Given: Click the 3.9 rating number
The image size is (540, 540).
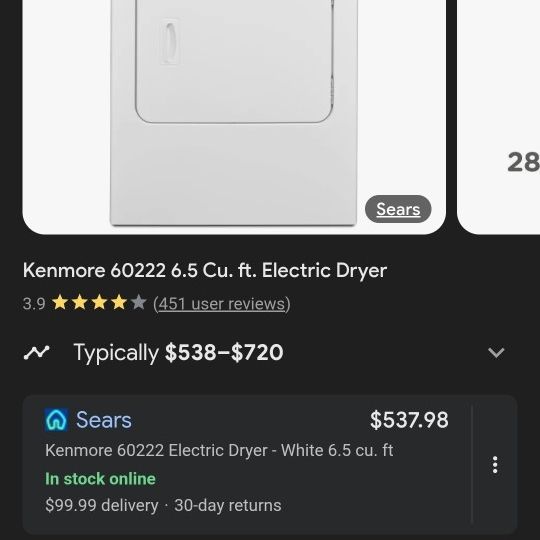Looking at the screenshot, I should coord(34,304).
